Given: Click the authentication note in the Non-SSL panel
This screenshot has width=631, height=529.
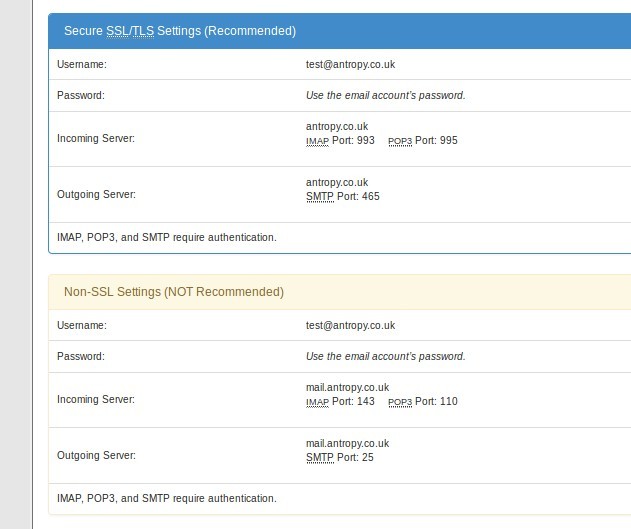Looking at the screenshot, I should (167, 498).
